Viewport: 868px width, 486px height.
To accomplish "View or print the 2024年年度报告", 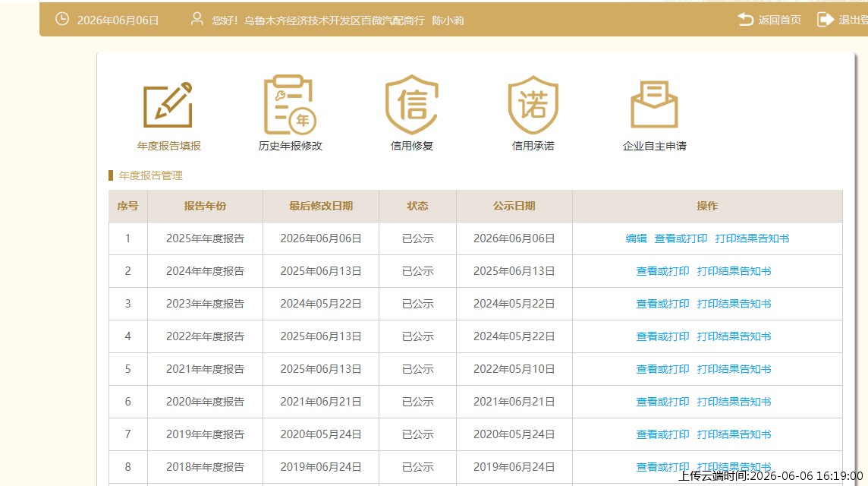I will [662, 271].
